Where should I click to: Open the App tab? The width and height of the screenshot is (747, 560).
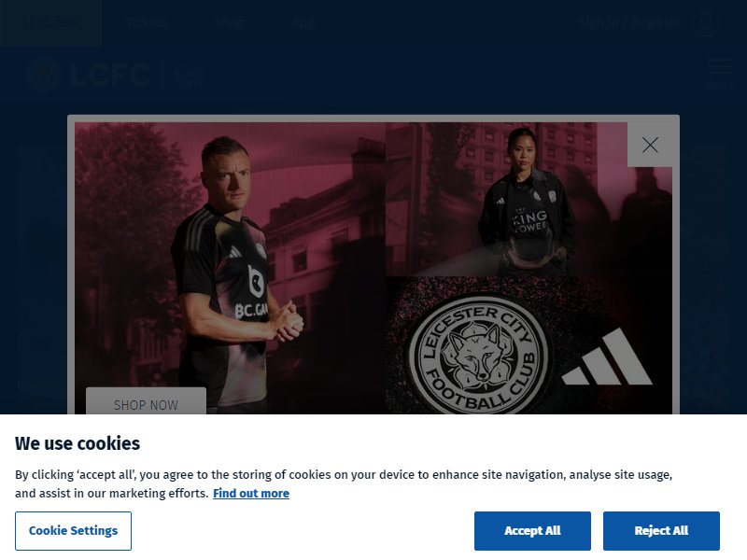pos(303,22)
